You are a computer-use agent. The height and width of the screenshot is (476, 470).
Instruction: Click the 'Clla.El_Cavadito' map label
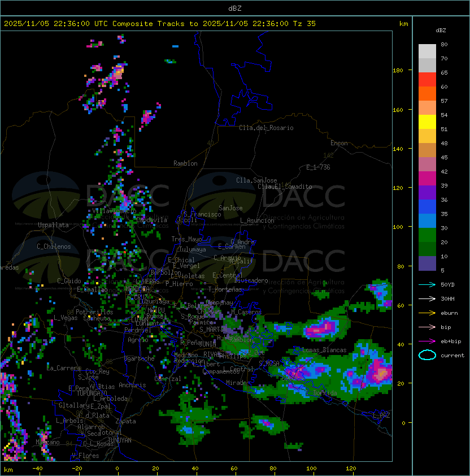[x=285, y=187]
